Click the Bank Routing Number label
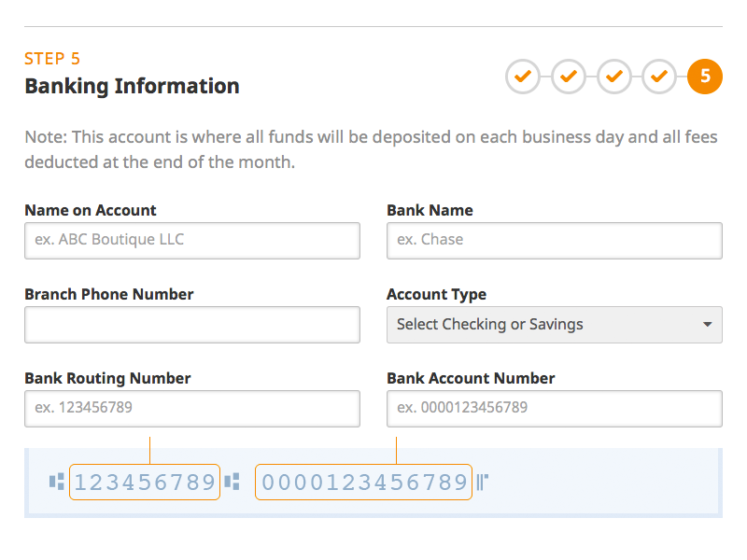 (x=107, y=378)
